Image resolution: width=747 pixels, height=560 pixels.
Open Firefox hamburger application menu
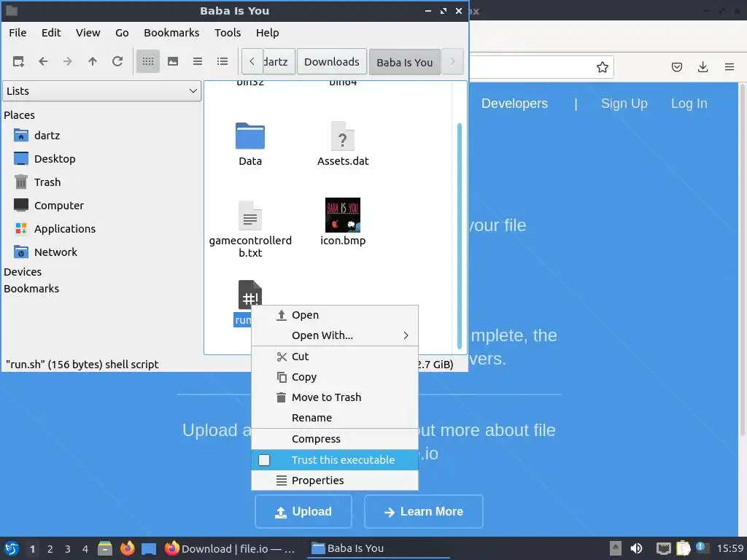[x=729, y=67]
